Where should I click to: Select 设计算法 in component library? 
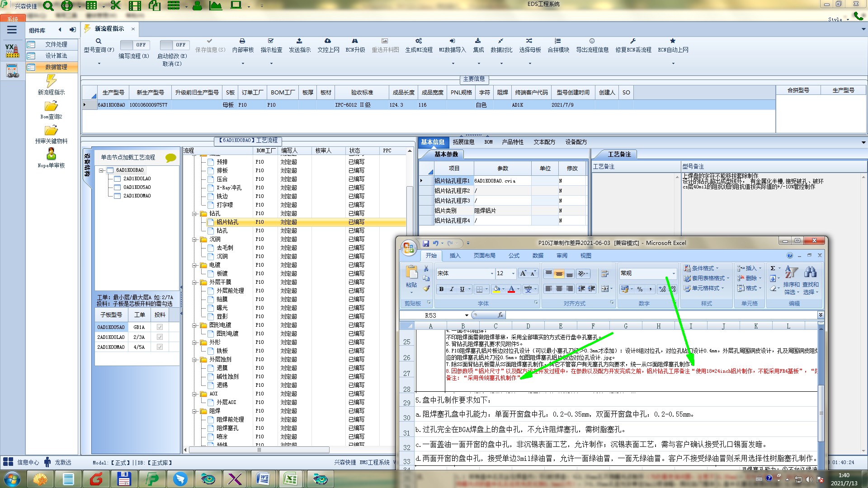click(56, 56)
